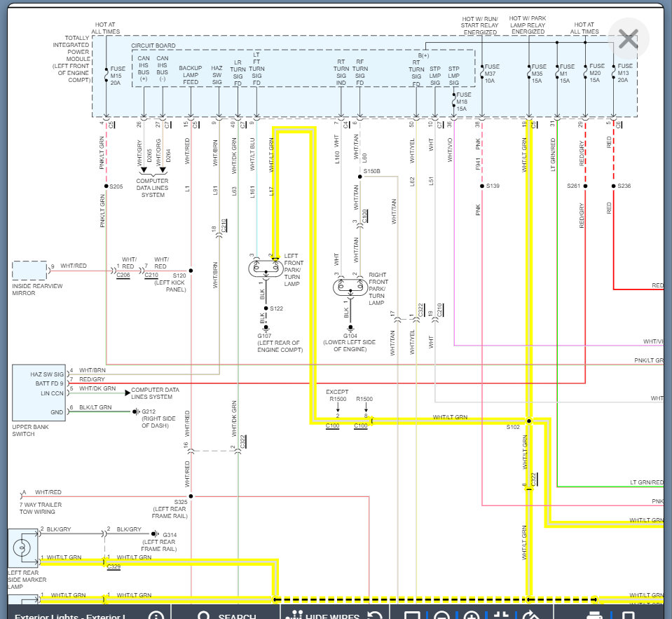Image resolution: width=672 pixels, height=619 pixels.
Task: Click splice label S325 left rear frame rail
Action: click(x=180, y=501)
